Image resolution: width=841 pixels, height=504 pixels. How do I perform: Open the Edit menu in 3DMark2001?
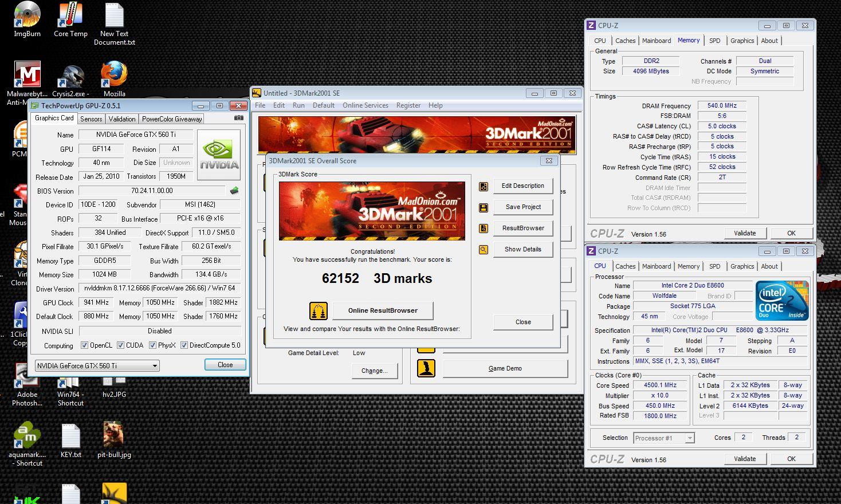[279, 105]
